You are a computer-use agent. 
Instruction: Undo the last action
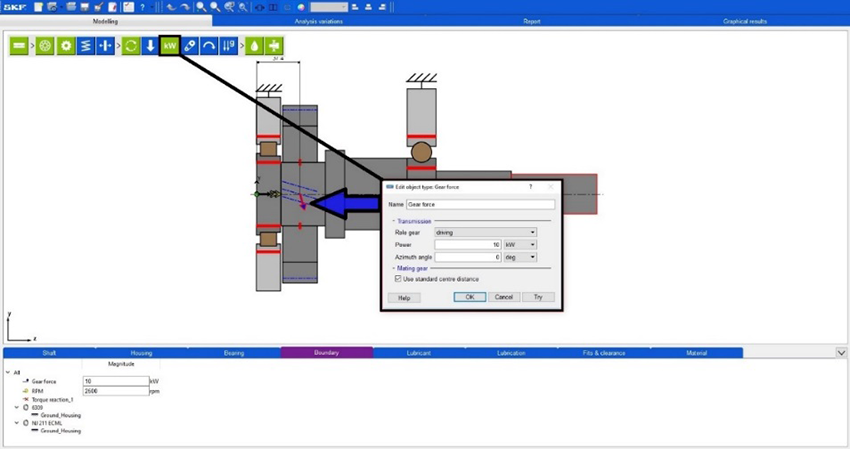171,7
